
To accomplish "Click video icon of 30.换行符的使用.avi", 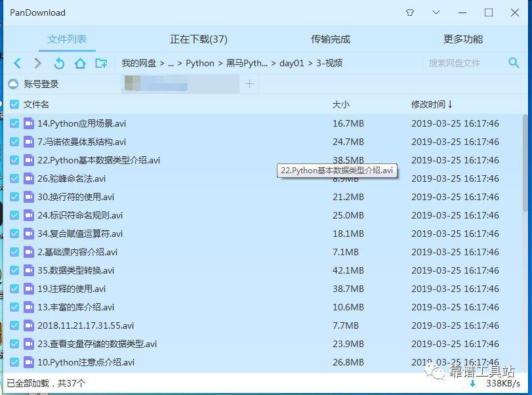I will pyautogui.click(x=29, y=196).
